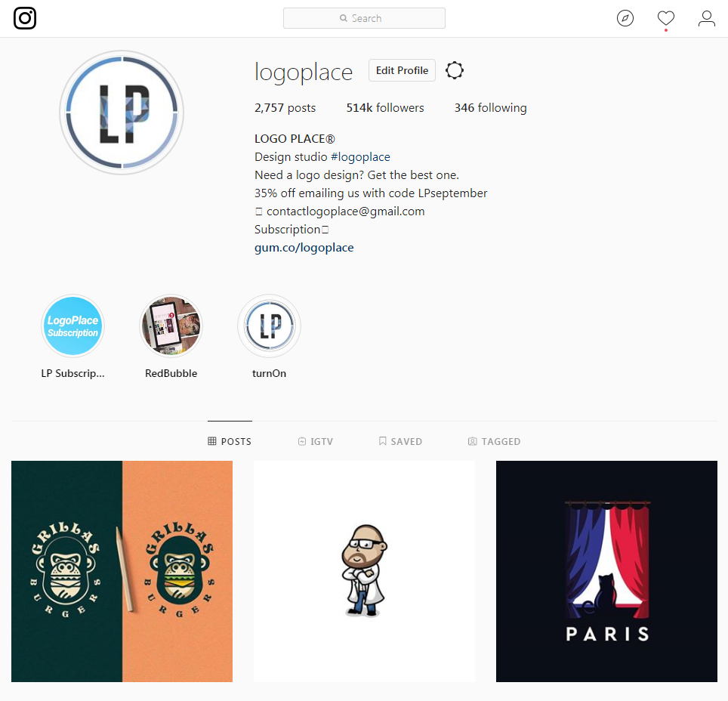Open the Grillas Burgers post

point(122,571)
